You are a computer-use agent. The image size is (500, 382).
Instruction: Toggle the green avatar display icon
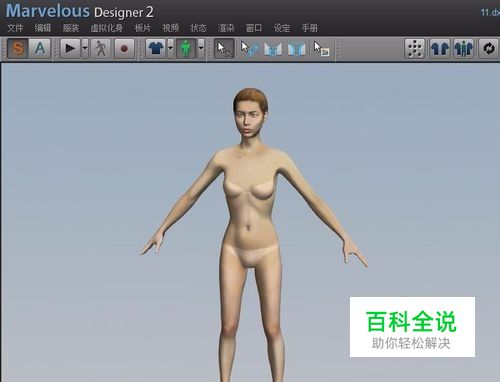pos(186,49)
